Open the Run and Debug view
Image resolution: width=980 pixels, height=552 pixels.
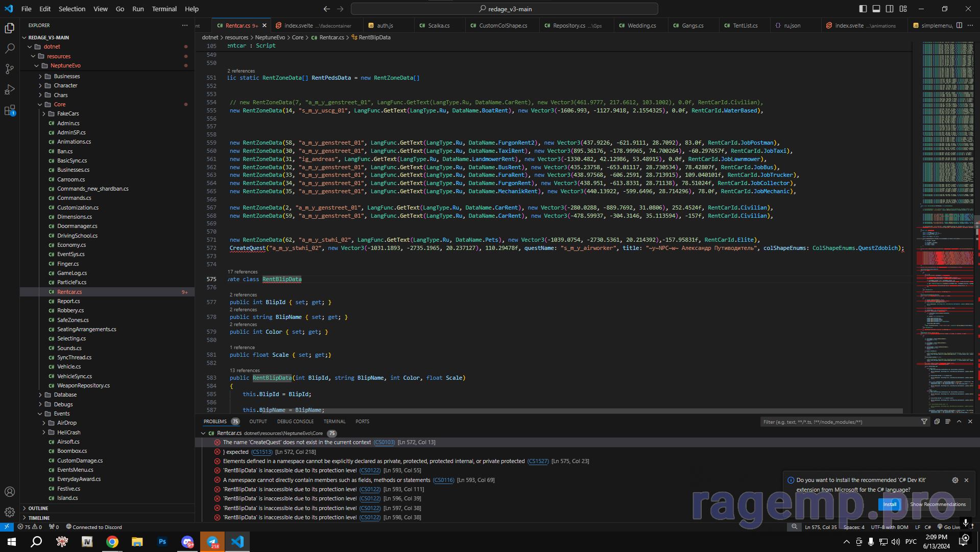pyautogui.click(x=10, y=90)
